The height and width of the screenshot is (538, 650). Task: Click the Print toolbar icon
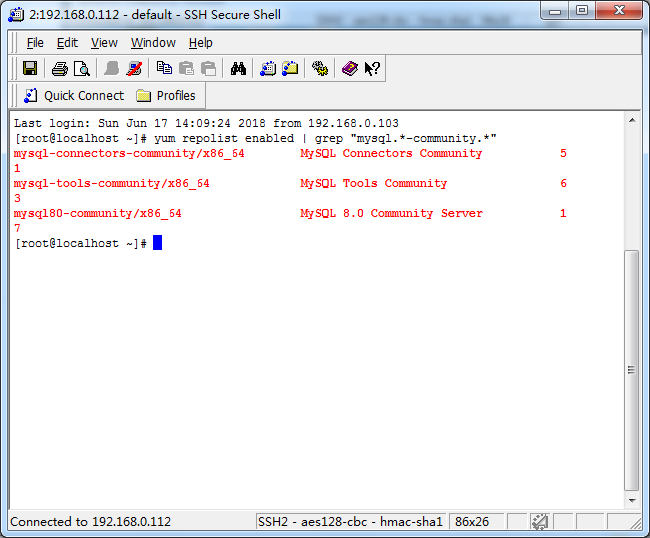(x=60, y=68)
